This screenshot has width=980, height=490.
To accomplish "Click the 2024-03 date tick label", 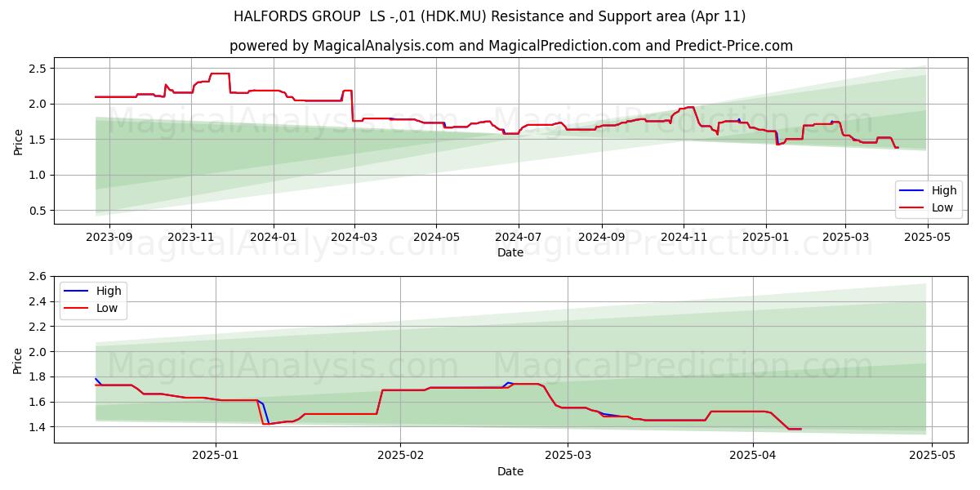I will [354, 237].
